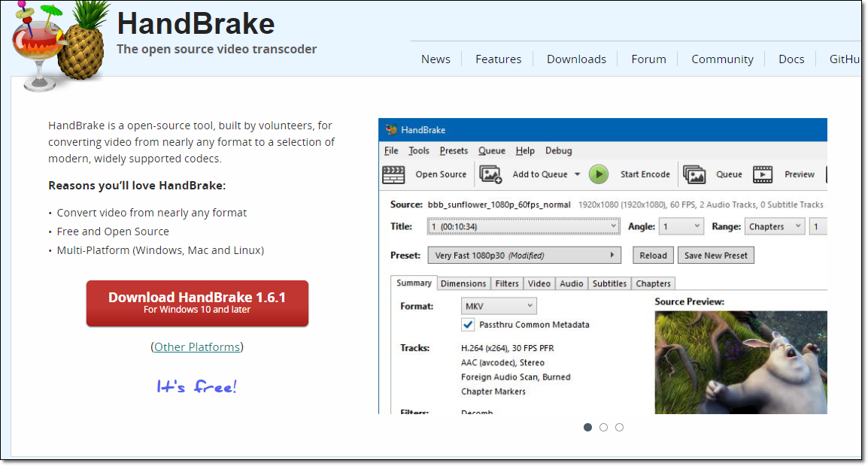Switch to the Summary tab
Image resolution: width=868 pixels, height=466 pixels.
414,283
